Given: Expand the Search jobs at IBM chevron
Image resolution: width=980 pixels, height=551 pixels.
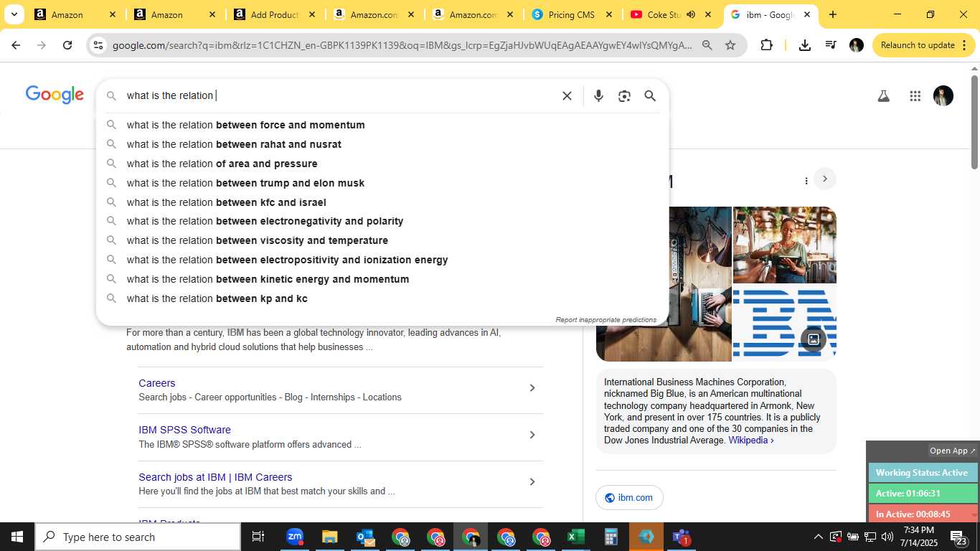Looking at the screenshot, I should click(x=532, y=482).
